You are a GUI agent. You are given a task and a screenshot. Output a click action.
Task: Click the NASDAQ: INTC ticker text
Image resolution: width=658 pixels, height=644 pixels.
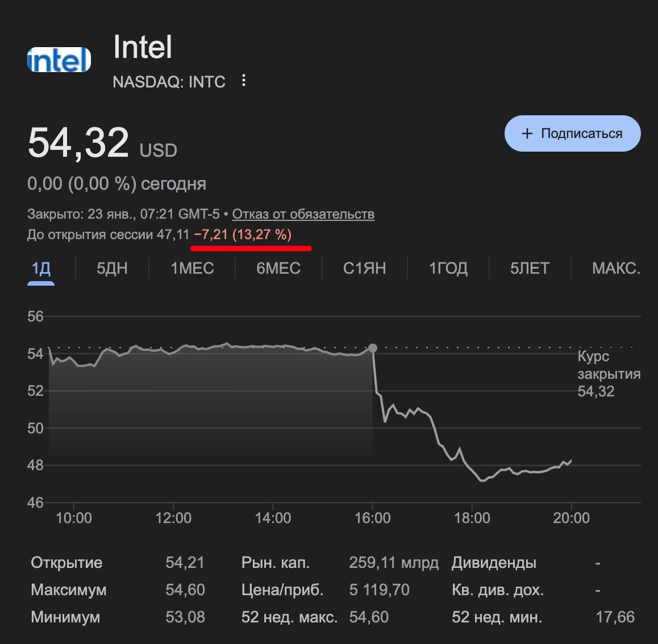pyautogui.click(x=169, y=82)
